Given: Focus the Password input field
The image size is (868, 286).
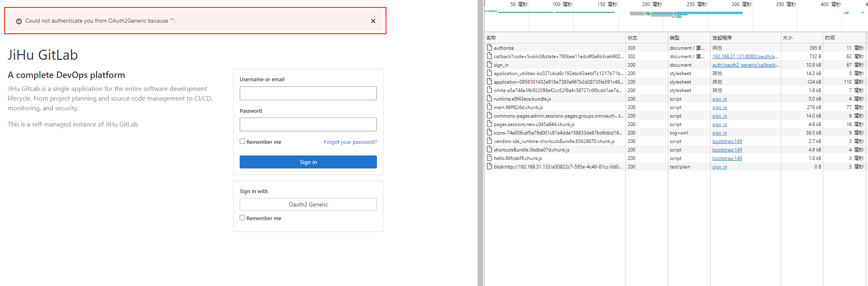Looking at the screenshot, I should click(308, 124).
